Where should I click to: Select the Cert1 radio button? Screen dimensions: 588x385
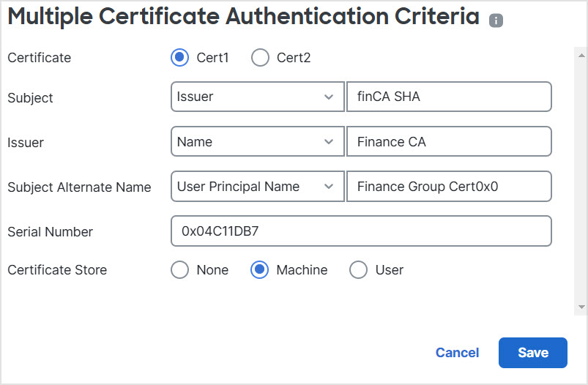[179, 58]
